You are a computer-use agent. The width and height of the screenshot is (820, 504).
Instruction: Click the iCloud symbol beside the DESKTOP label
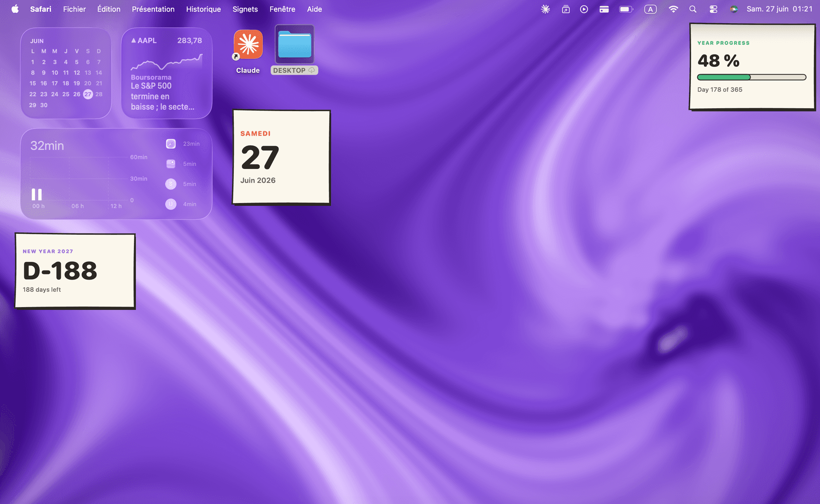click(x=312, y=70)
